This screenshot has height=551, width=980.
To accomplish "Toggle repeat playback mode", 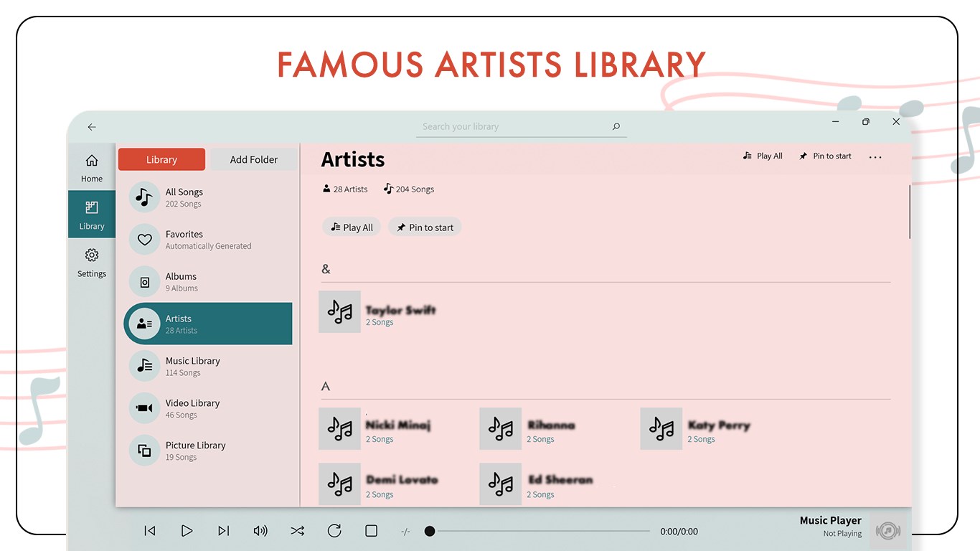I will tap(334, 531).
